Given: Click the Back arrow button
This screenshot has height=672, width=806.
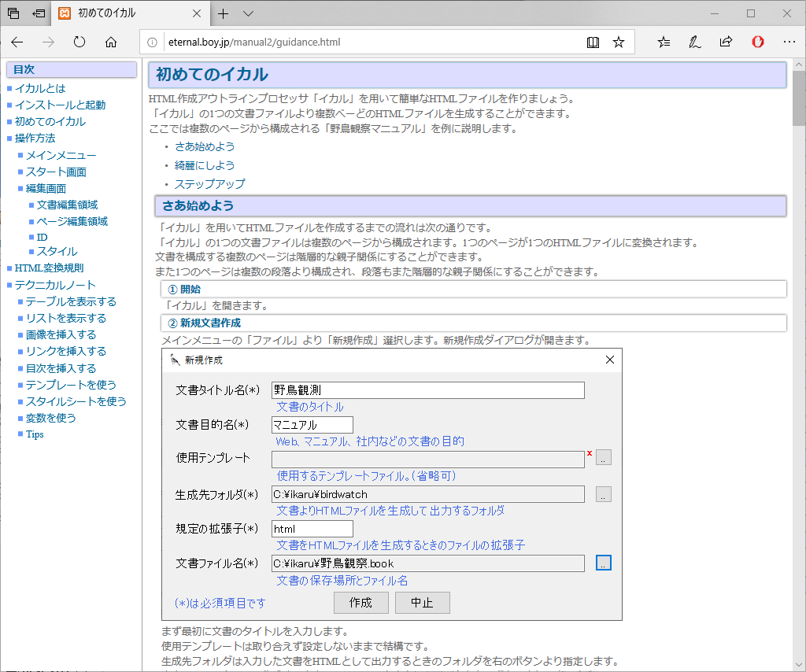Looking at the screenshot, I should click(x=17, y=42).
